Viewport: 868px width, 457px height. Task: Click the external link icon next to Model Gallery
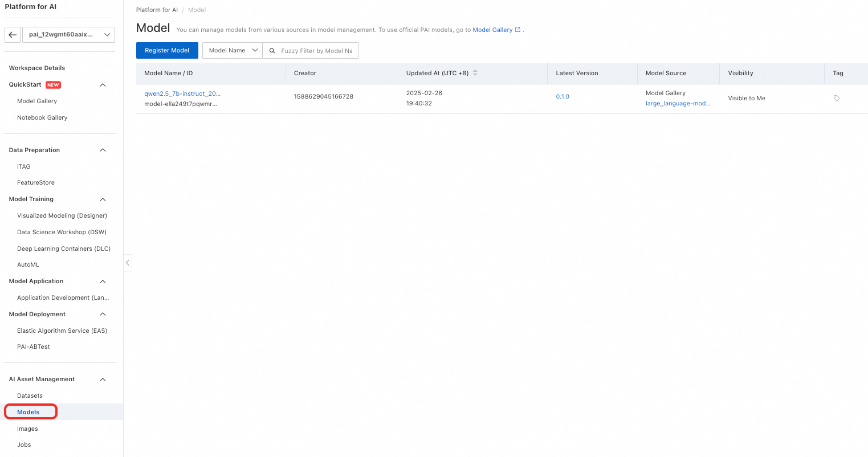[x=517, y=30]
